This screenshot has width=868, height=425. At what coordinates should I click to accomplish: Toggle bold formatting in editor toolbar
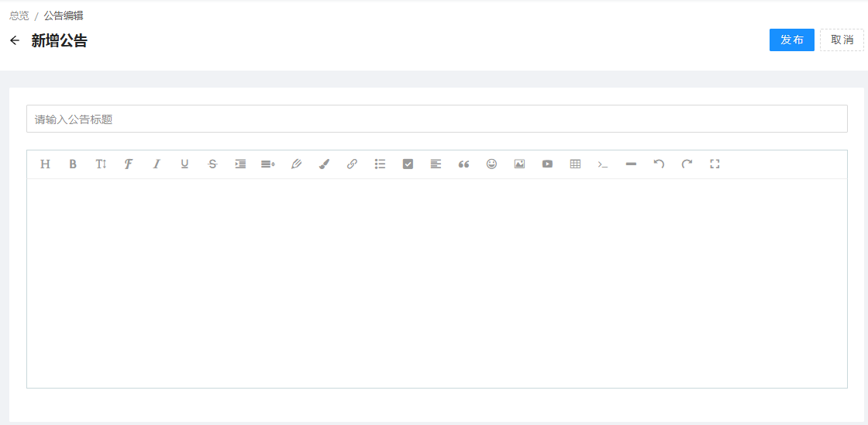73,164
